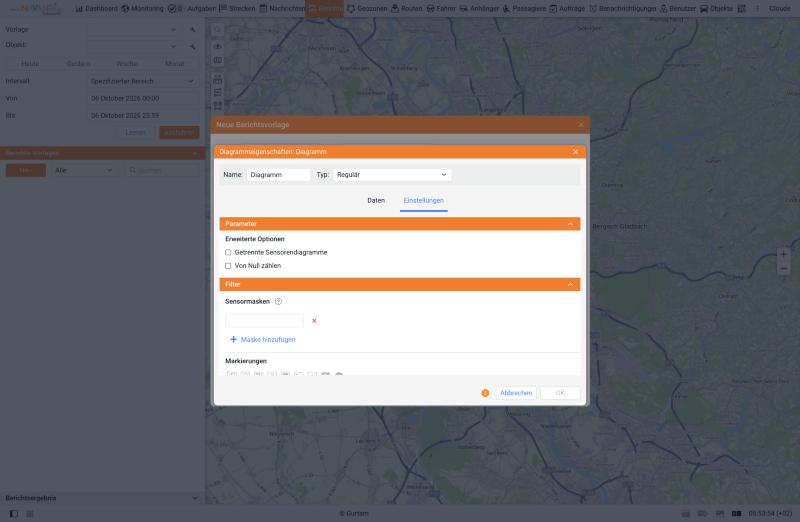Zoom in on the map
800x522 pixels.
click(783, 254)
